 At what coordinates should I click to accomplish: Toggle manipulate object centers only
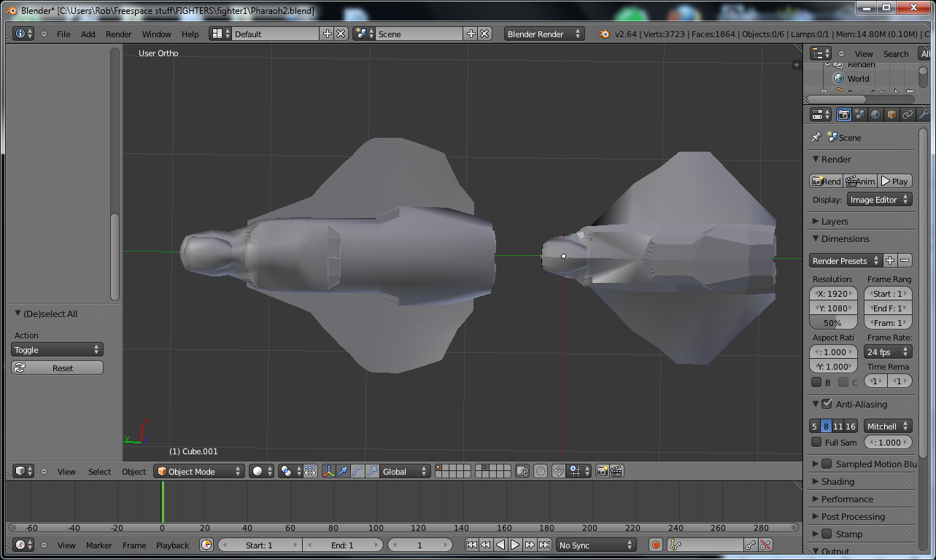310,472
